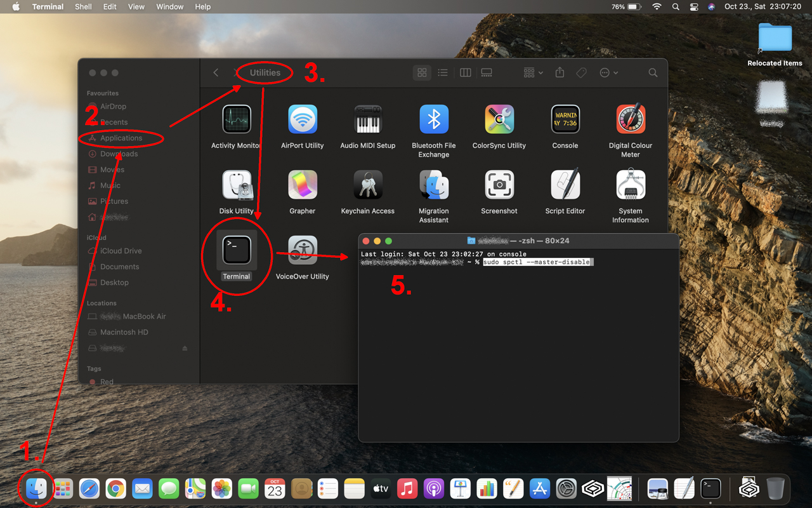
Task: Open the AirPort Utility app icon
Action: (x=303, y=119)
